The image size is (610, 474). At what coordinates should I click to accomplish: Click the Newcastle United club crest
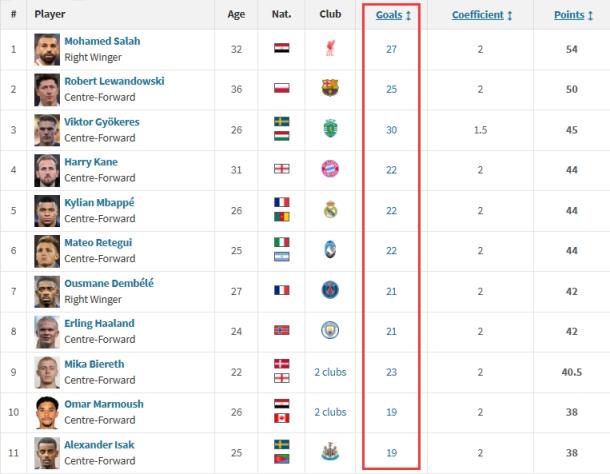click(x=330, y=451)
